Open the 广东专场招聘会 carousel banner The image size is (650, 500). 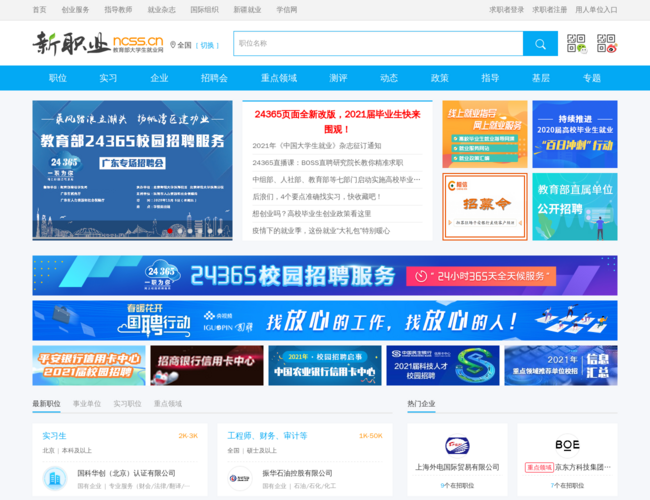pyautogui.click(x=132, y=170)
